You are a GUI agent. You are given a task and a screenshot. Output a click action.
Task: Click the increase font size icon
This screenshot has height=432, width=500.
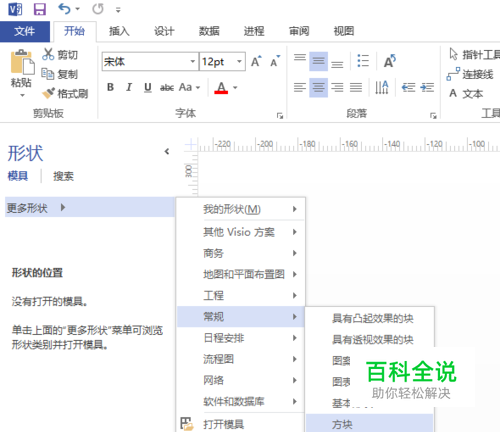(x=256, y=61)
